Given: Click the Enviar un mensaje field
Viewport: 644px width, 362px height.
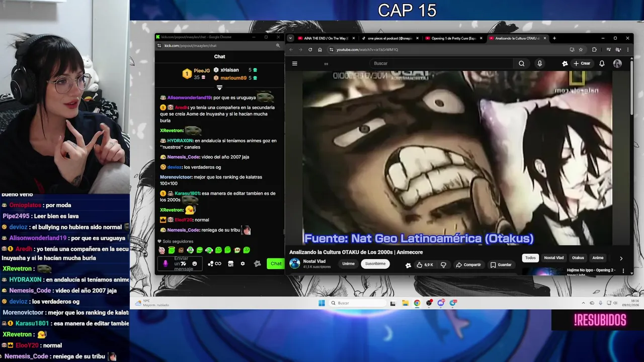Looking at the screenshot, I should 181,263.
